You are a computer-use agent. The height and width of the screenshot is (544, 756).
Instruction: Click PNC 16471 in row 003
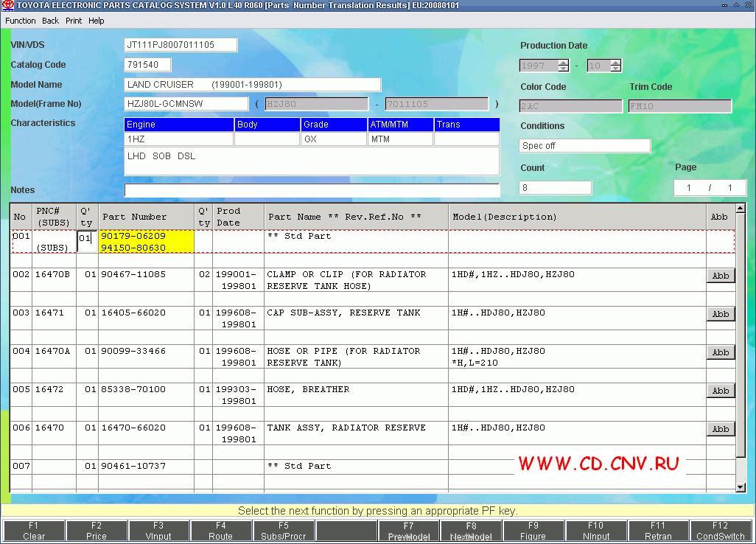pos(49,313)
